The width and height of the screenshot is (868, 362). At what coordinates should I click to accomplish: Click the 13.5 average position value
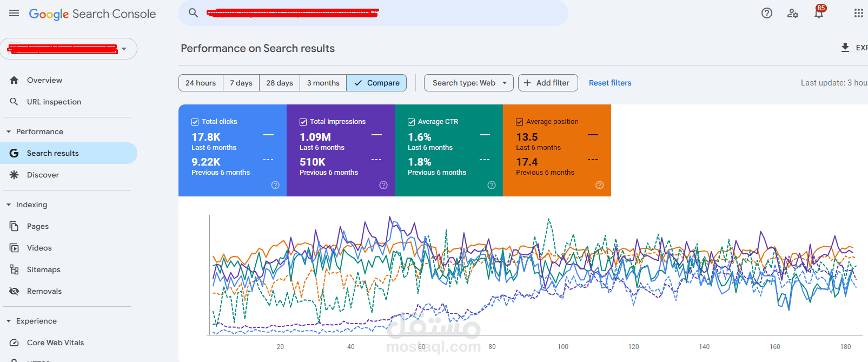tap(527, 137)
